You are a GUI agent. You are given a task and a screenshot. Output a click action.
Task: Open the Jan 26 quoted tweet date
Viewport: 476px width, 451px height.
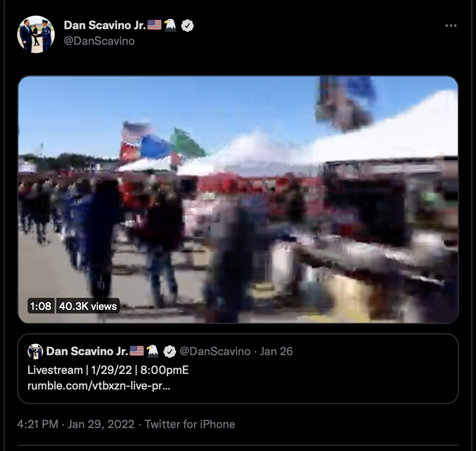(276, 352)
